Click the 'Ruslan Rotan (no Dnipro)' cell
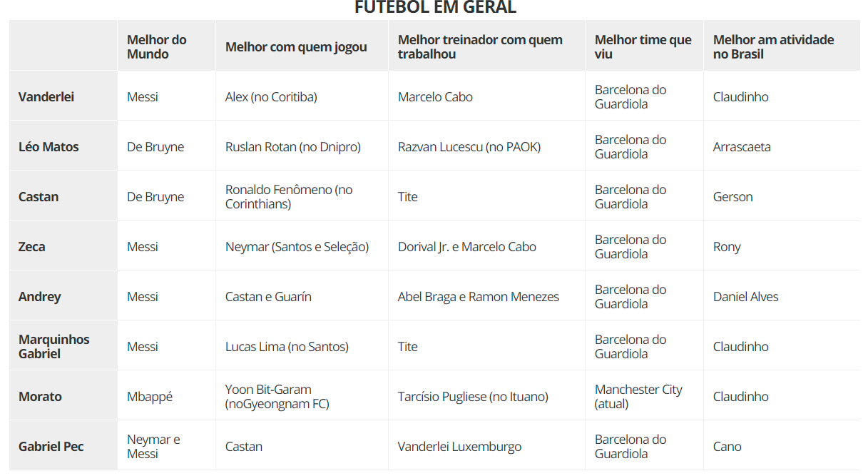Image resolution: width=868 pixels, height=476 pixels. tap(293, 147)
